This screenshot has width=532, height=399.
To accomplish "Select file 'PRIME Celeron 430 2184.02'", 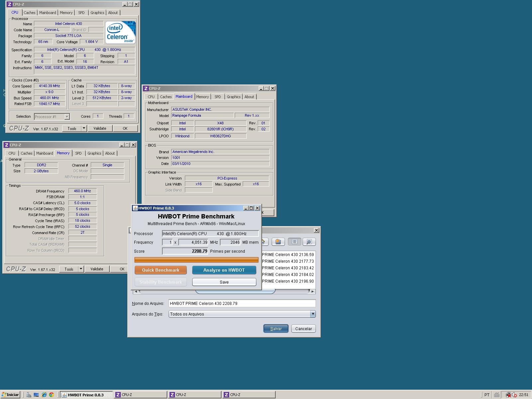I will [288, 275].
